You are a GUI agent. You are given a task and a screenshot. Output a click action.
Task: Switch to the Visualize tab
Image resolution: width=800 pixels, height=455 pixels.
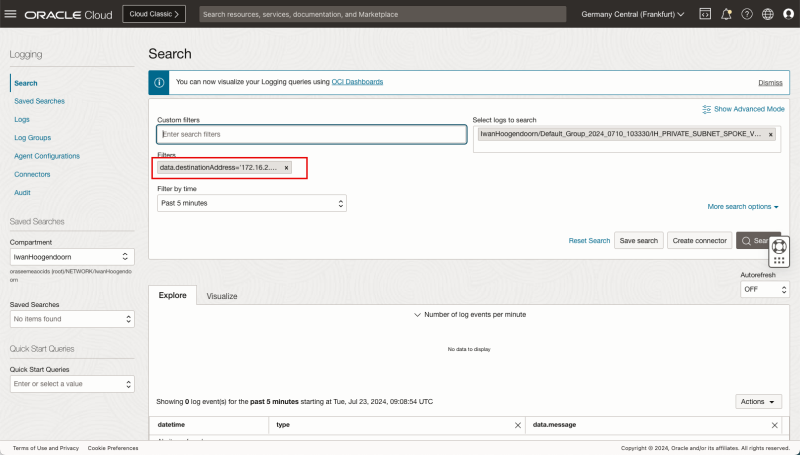pos(222,296)
